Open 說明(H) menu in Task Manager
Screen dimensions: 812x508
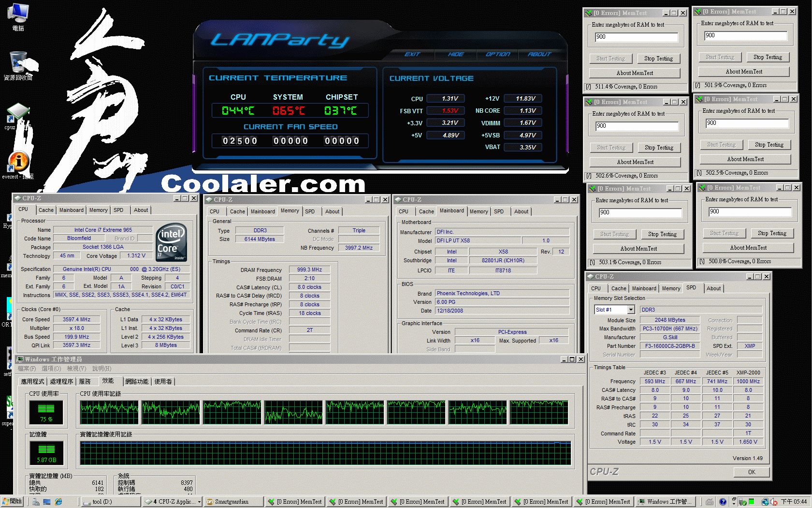click(101, 369)
